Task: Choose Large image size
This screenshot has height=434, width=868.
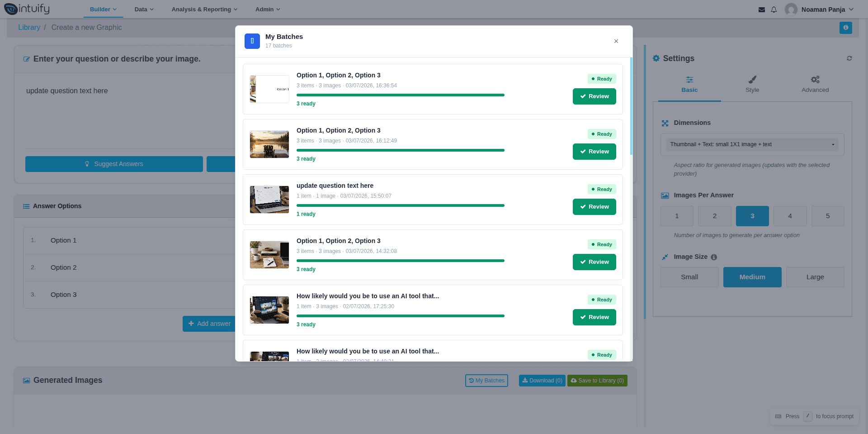Action: (x=815, y=277)
